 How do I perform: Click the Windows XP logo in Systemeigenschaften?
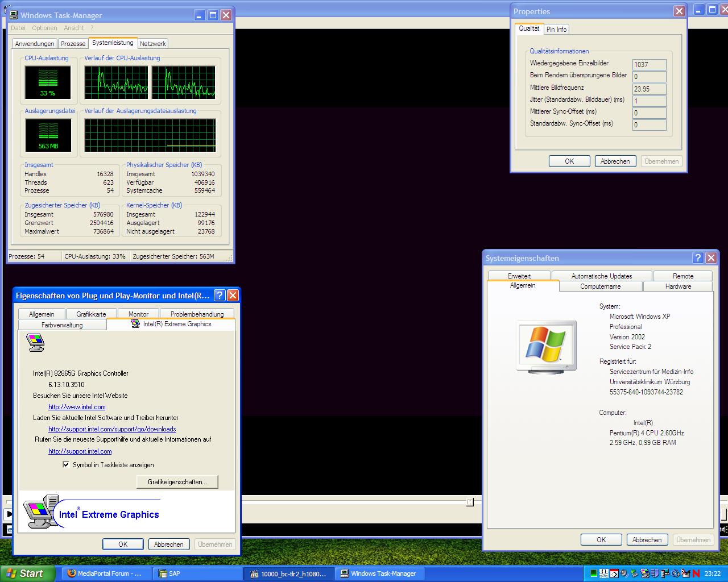coord(546,347)
